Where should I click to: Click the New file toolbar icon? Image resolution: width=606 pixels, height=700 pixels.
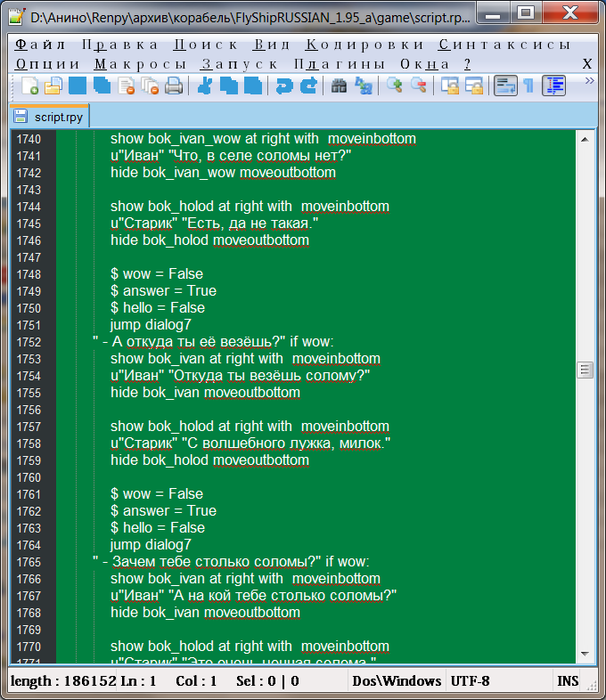(30, 85)
